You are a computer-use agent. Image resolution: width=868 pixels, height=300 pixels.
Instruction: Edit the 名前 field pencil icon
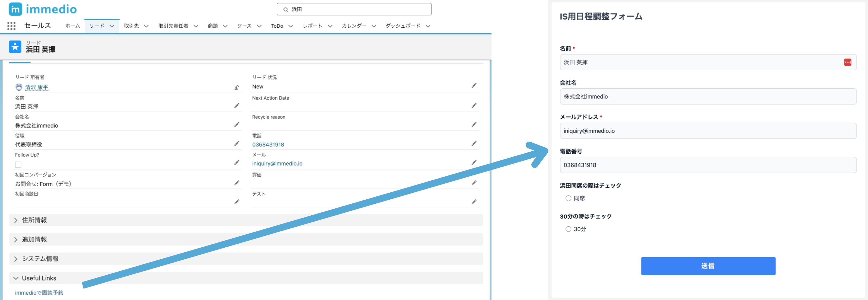click(x=237, y=106)
